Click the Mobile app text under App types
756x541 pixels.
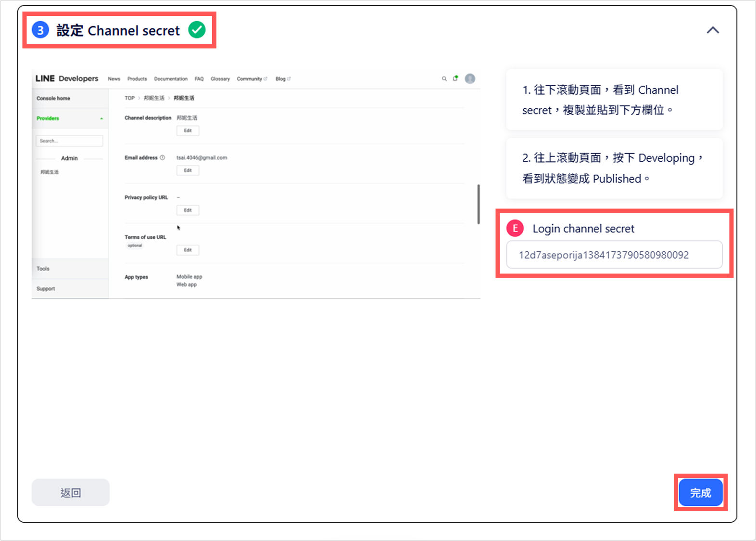tap(189, 277)
